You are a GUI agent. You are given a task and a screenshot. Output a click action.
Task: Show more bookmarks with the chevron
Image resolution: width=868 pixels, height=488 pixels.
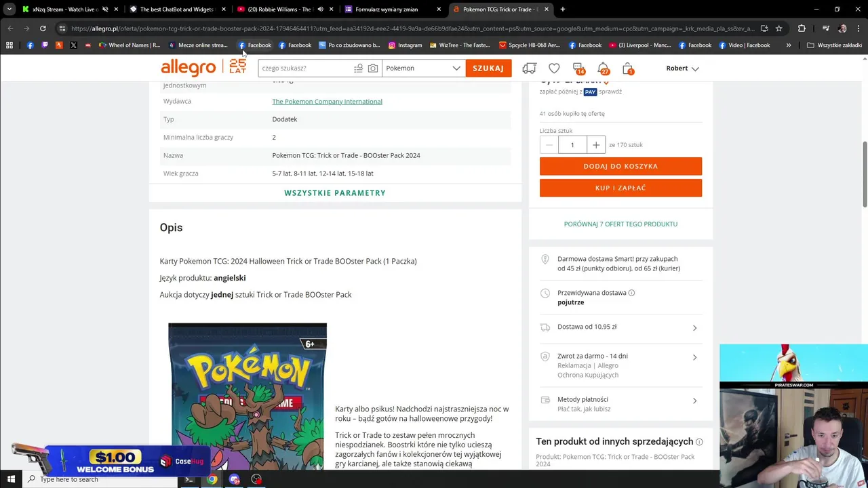point(789,45)
